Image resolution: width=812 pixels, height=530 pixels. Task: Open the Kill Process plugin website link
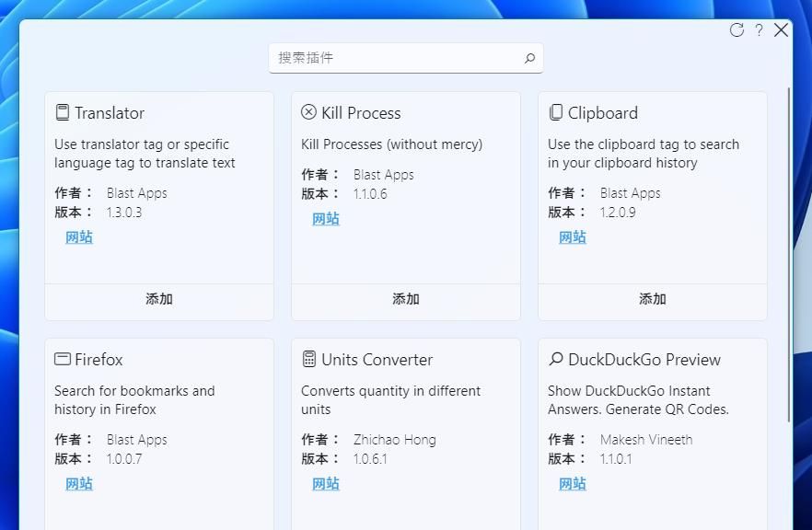(325, 218)
